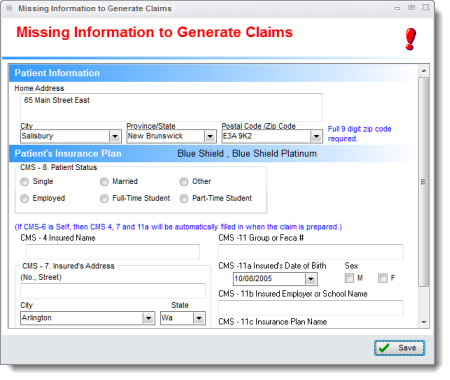The height and width of the screenshot is (380, 450).
Task: Select the Married patient status option
Action: click(x=104, y=182)
